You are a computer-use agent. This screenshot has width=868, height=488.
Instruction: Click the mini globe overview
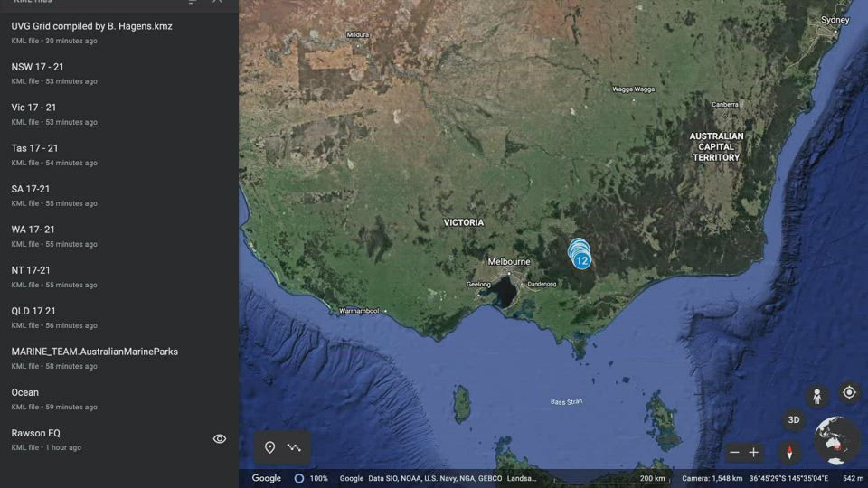(836, 440)
